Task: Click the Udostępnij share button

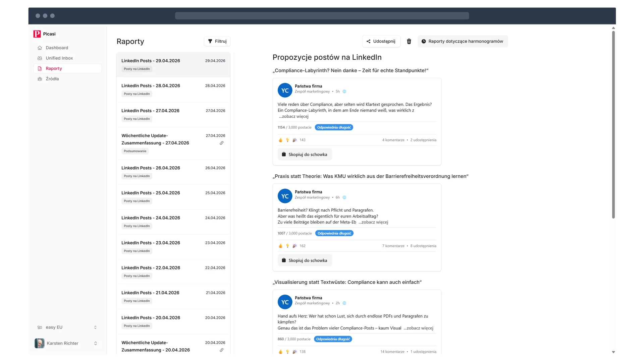Action: (381, 41)
